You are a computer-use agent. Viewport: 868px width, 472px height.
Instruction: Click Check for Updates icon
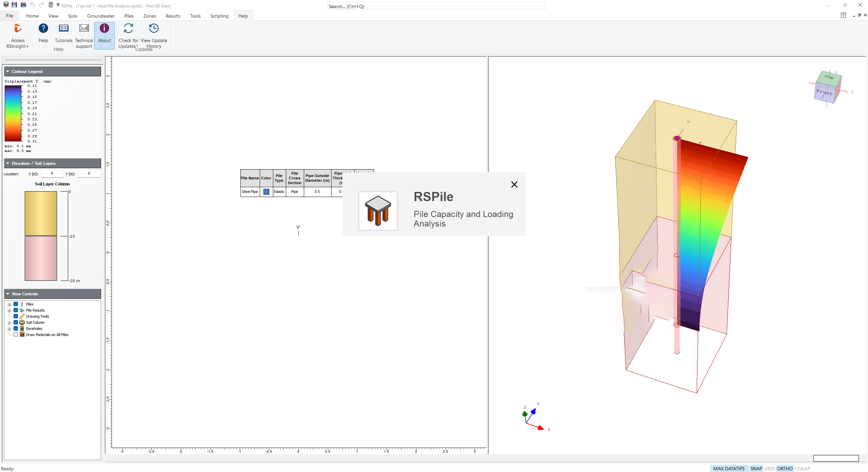(x=128, y=28)
